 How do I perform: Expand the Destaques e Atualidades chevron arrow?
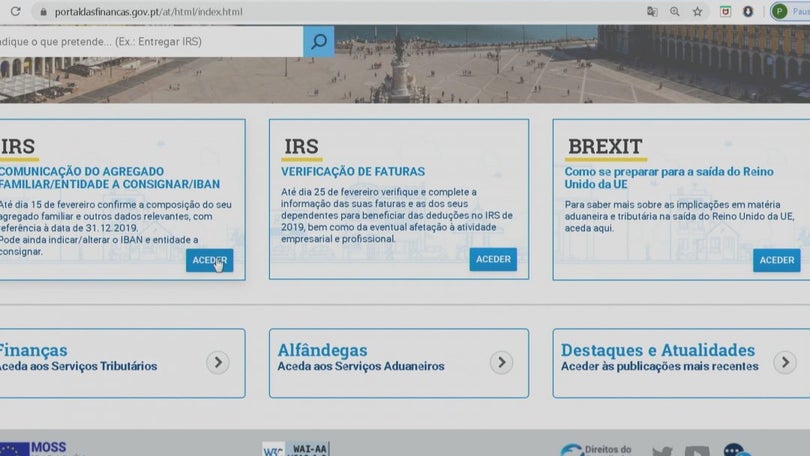pyautogui.click(x=785, y=363)
